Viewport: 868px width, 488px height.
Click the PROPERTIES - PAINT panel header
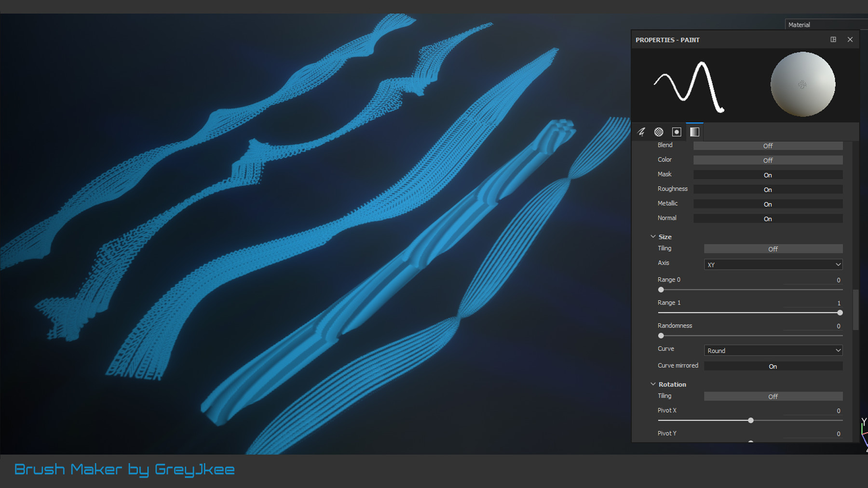tap(667, 40)
